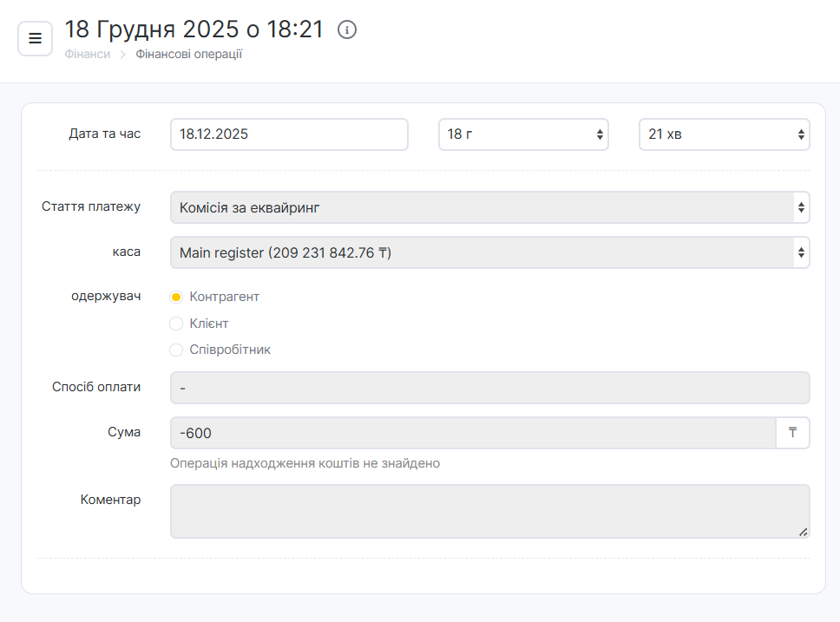Screen dimensions: 840x622
Task: Open the hamburger navigation menu
Action: (36, 38)
